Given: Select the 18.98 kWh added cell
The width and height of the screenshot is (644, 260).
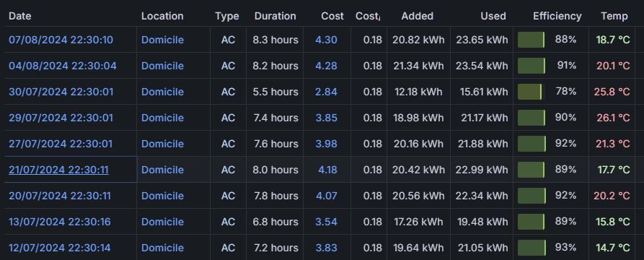Looking at the screenshot, I should point(418,118).
